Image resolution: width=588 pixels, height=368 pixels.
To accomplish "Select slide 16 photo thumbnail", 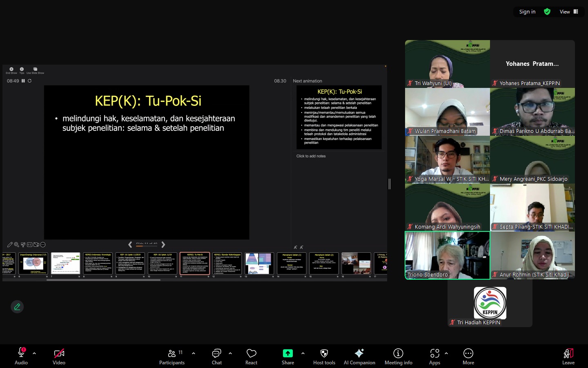I will (x=356, y=263).
